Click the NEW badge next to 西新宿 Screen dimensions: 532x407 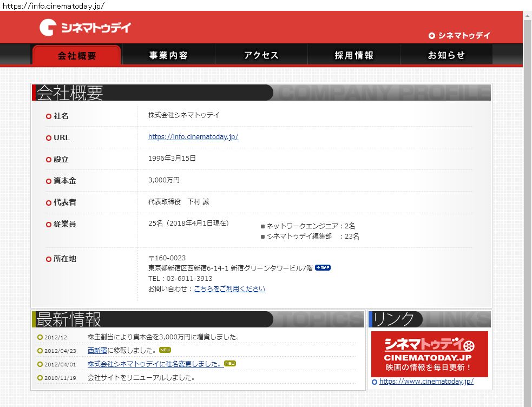point(165,350)
